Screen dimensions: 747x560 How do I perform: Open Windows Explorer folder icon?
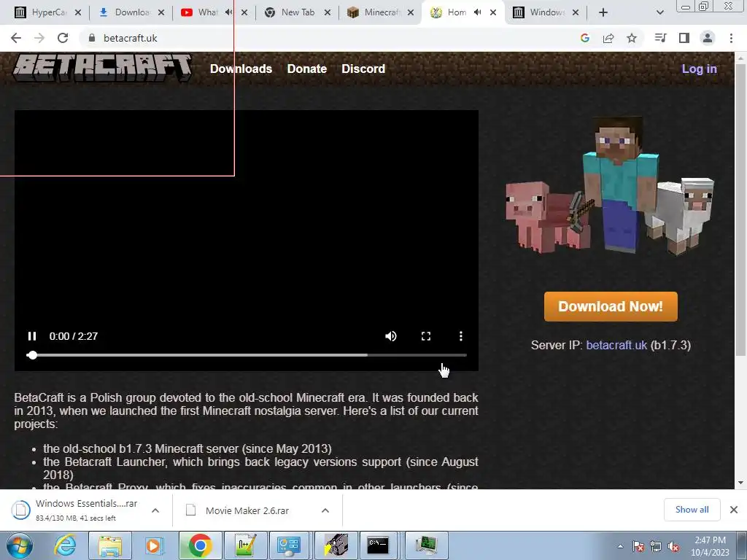click(x=110, y=545)
